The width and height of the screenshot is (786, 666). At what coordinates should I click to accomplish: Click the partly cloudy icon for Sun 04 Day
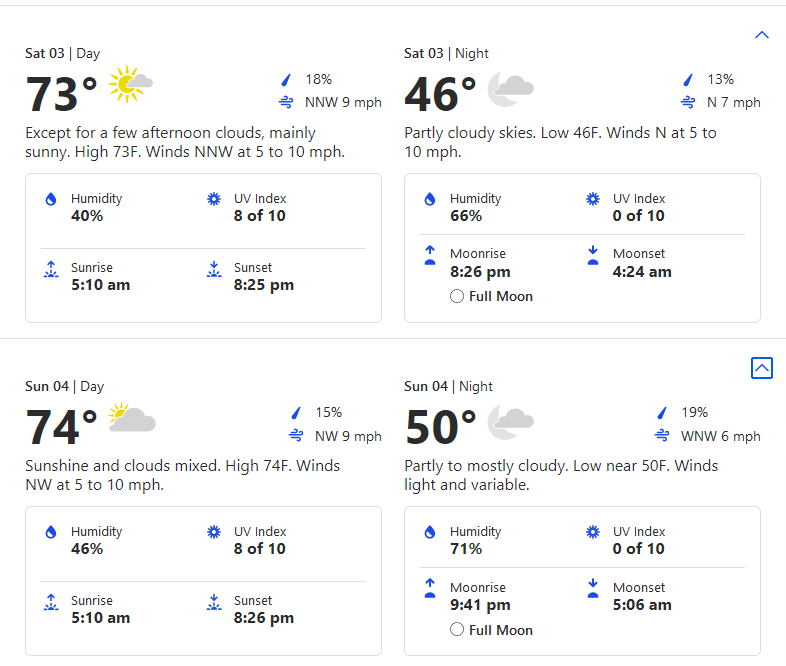pos(132,417)
